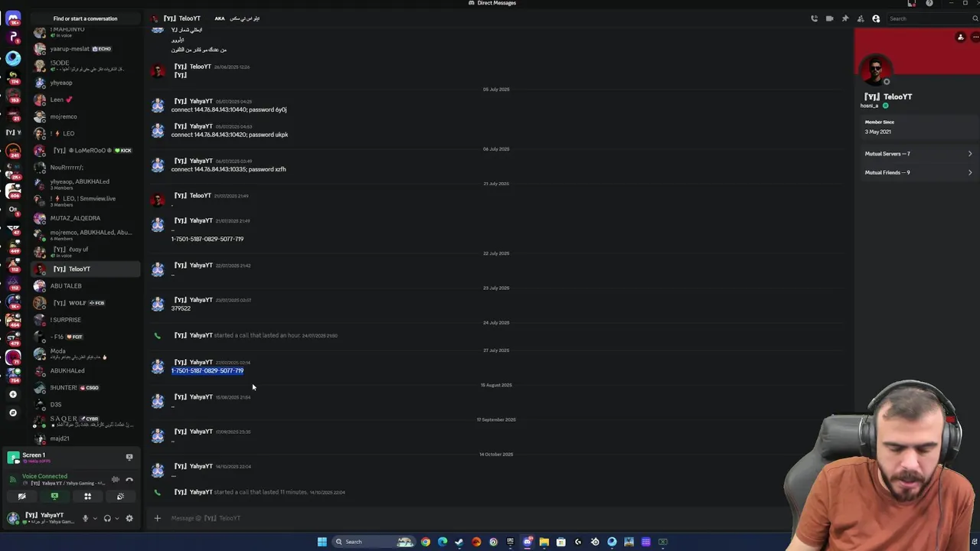Open the yhyeaop conversation
Image resolution: width=980 pixels, height=551 pixels.
tap(85, 83)
